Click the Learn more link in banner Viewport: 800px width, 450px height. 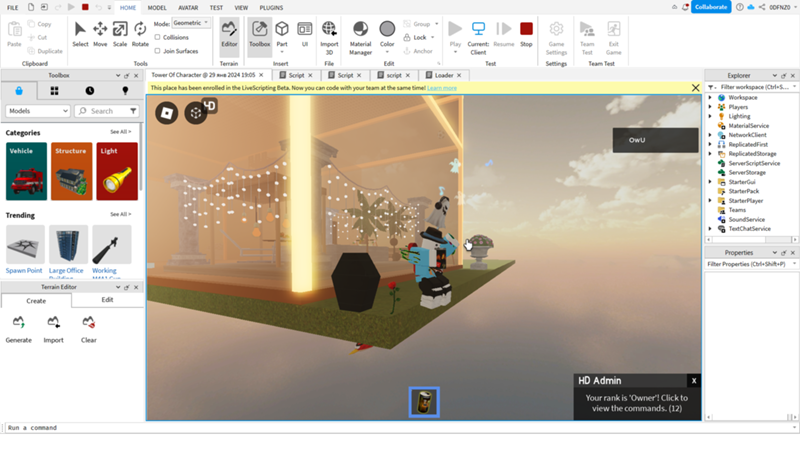click(x=441, y=88)
